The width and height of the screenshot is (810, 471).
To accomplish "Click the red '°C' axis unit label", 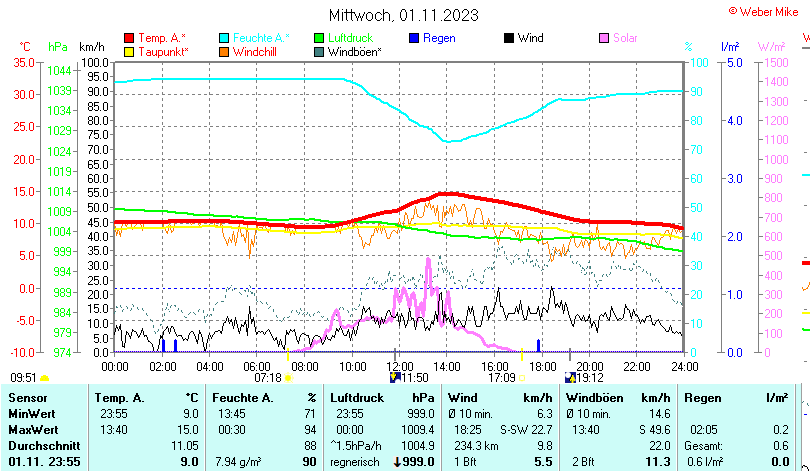I will coord(25,47).
